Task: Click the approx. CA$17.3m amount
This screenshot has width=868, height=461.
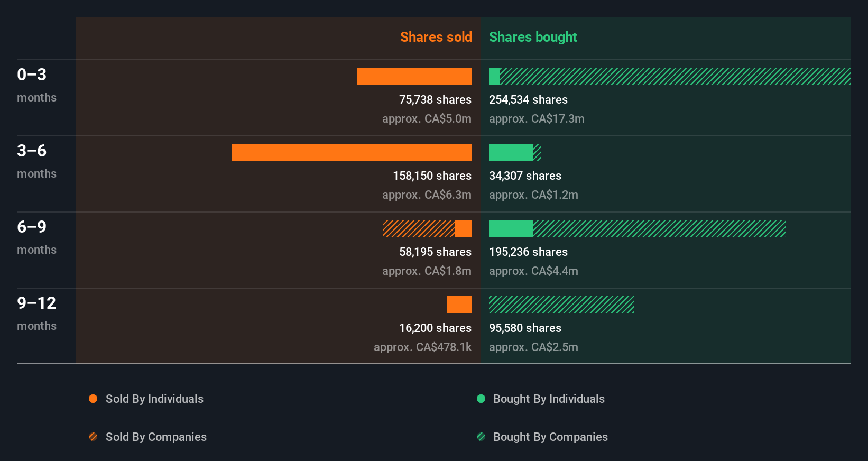Action: [x=537, y=118]
